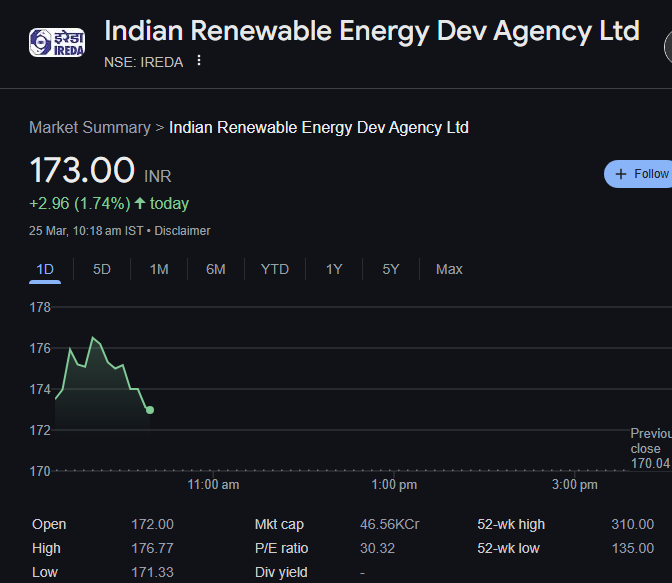Image resolution: width=672 pixels, height=583 pixels.
Task: Click the 11:00 am axis label
Action: pyautogui.click(x=213, y=485)
